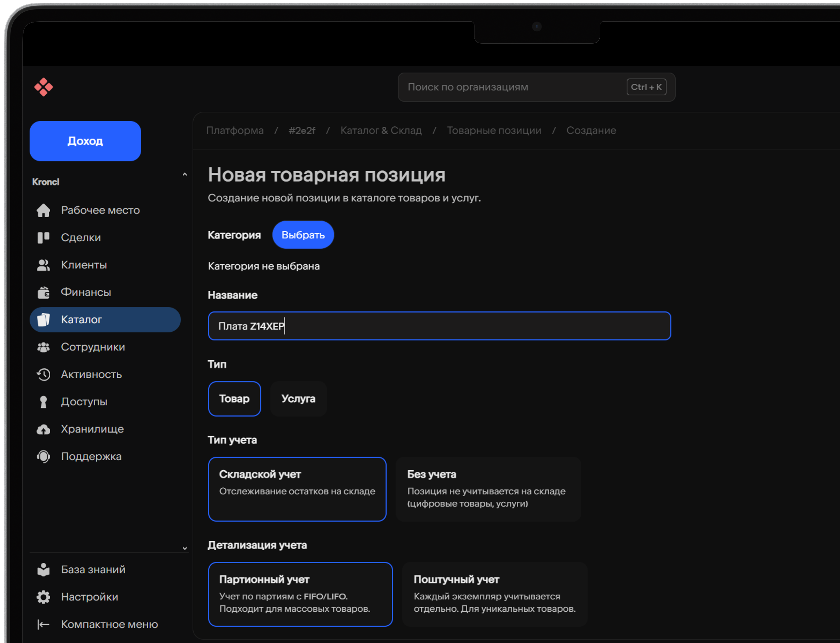Collapse the Kroncl organization section chevron
This screenshot has height=643, width=840.
pyautogui.click(x=185, y=174)
